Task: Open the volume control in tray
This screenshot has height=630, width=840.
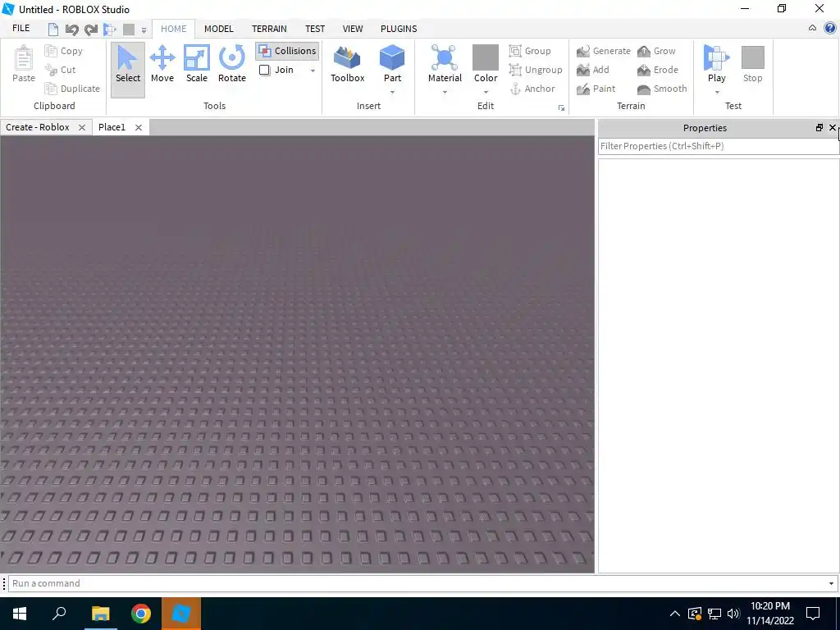Action: [x=733, y=614]
